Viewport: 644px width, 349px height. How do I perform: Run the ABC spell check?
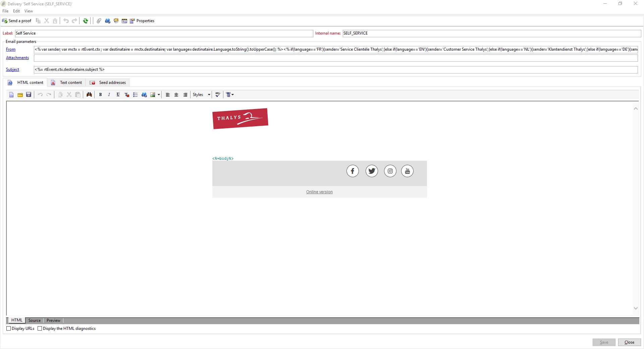(218, 95)
